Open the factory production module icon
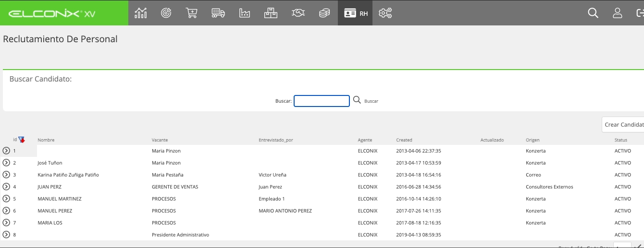 pos(245,13)
